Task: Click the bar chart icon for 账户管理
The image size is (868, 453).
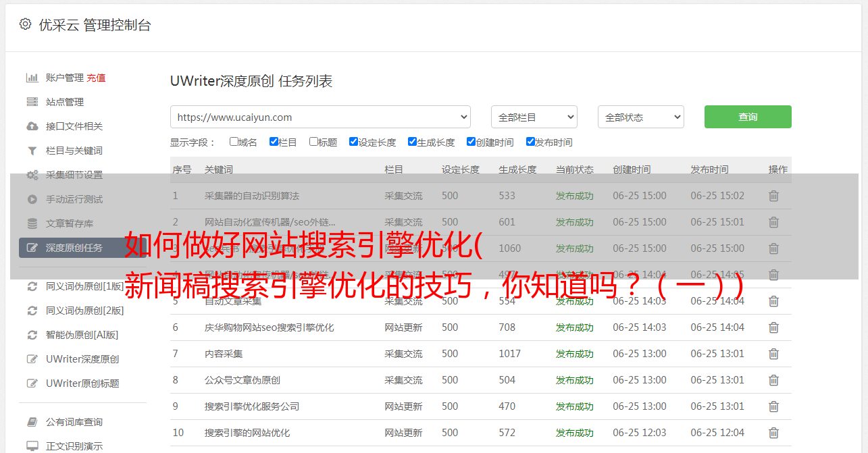Action: coord(32,78)
